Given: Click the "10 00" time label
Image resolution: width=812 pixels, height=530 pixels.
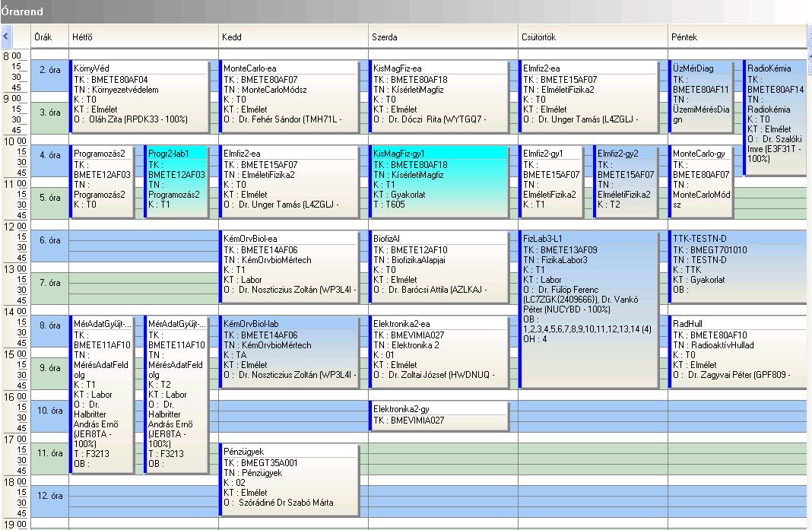Looking at the screenshot, I should point(15,141).
